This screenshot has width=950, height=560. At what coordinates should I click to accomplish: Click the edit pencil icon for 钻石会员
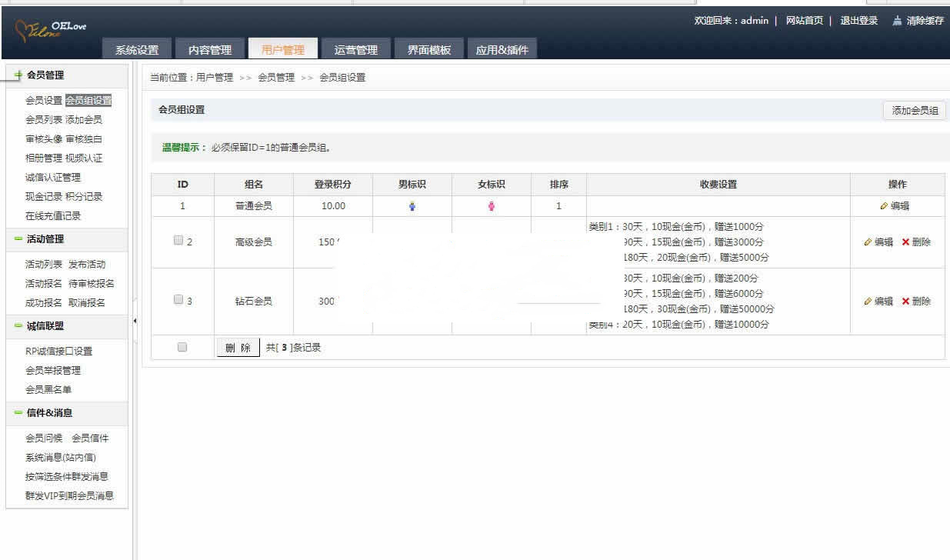coord(868,302)
